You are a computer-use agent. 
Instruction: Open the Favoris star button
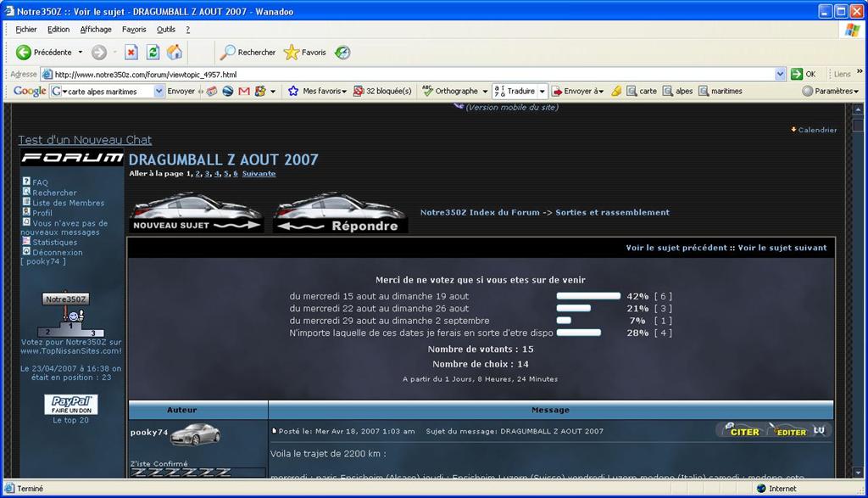coord(305,53)
